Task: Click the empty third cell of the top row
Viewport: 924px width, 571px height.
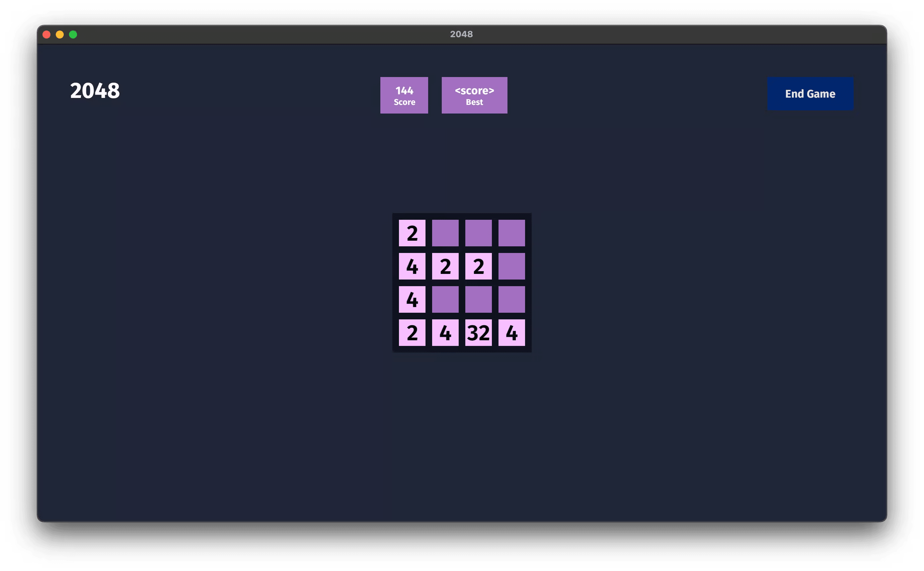Action: pyautogui.click(x=478, y=233)
